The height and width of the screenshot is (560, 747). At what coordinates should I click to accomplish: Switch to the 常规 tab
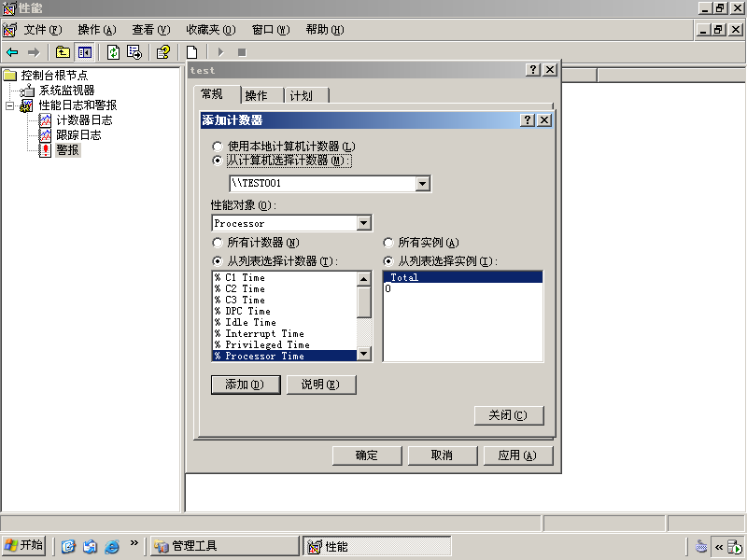(x=217, y=94)
